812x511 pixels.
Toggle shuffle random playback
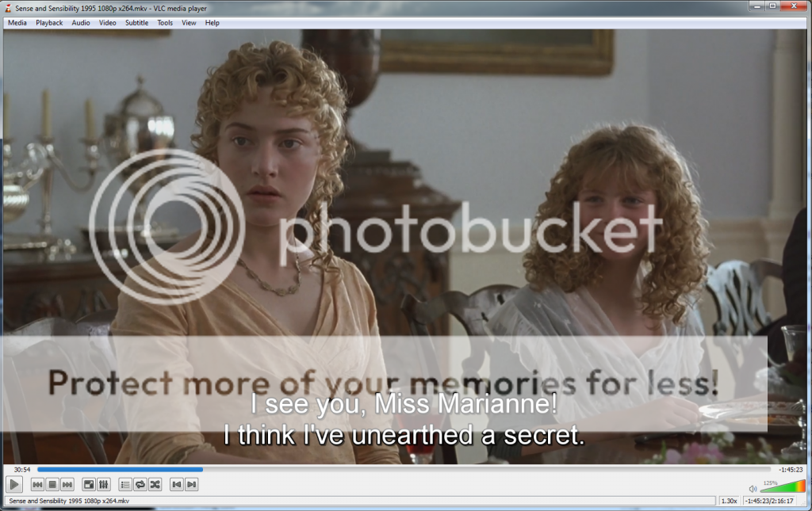pyautogui.click(x=155, y=485)
